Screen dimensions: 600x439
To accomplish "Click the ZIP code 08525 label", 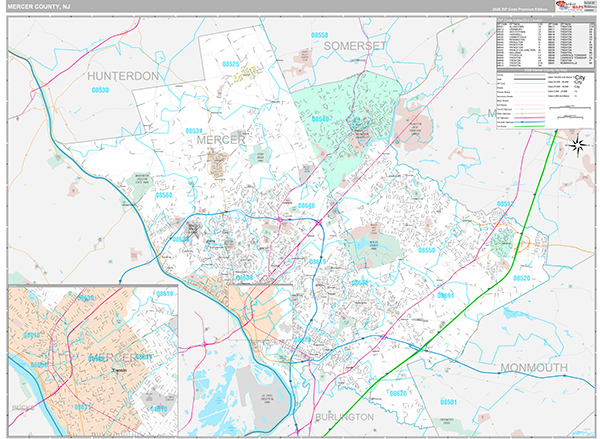I will pyautogui.click(x=231, y=64).
